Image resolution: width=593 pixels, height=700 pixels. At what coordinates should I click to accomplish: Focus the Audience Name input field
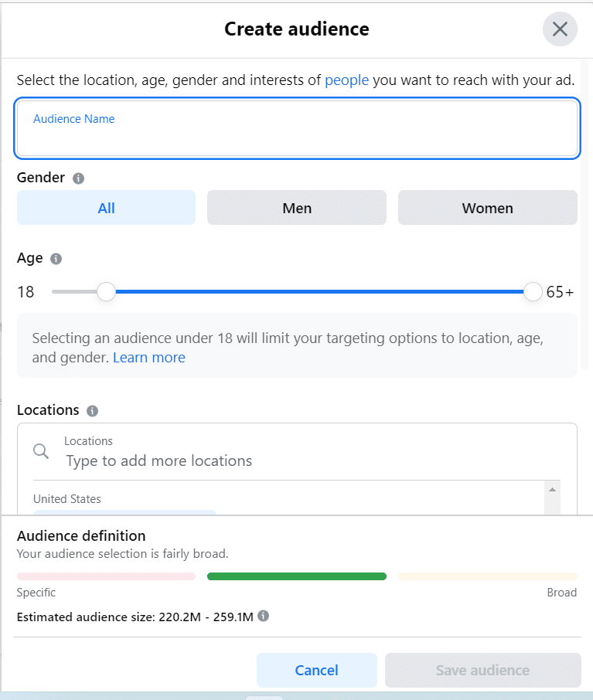[x=297, y=128]
